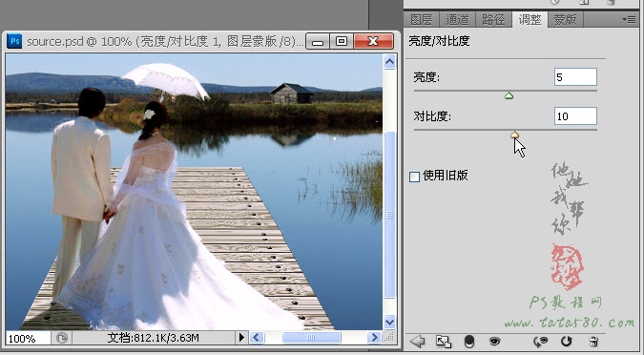Return to the adjustment list with the back arrow
Screen dimensions: 644x355
pyautogui.click(x=418, y=341)
